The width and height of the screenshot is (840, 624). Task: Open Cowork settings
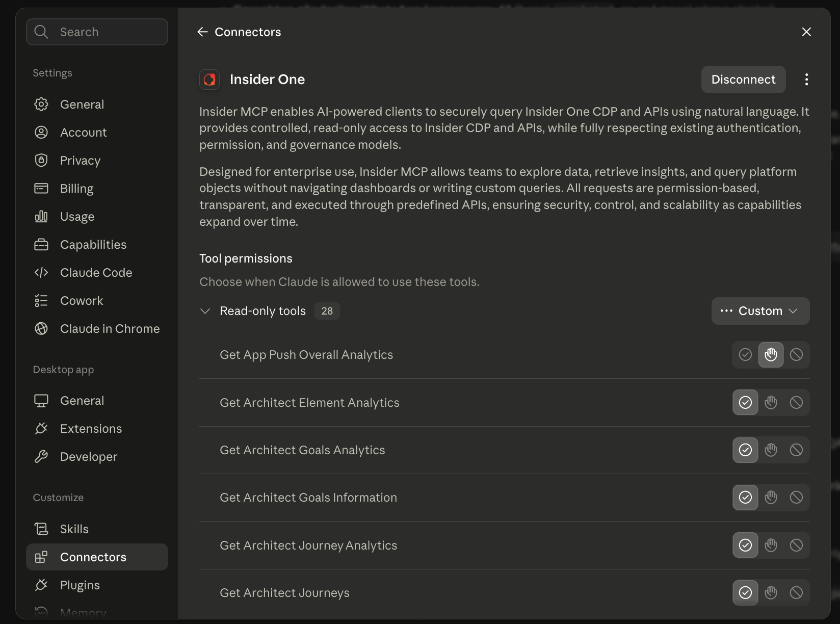coord(97,300)
